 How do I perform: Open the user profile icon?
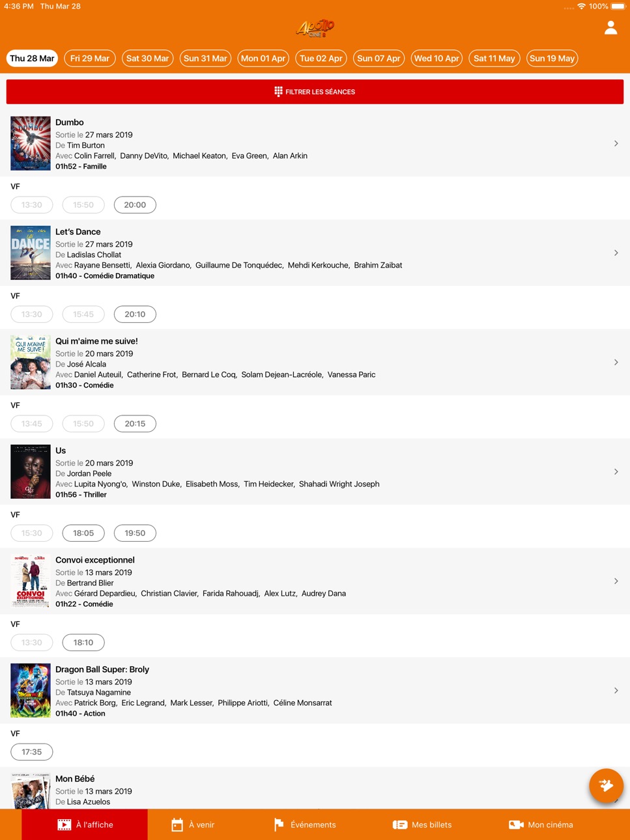pos(610,28)
